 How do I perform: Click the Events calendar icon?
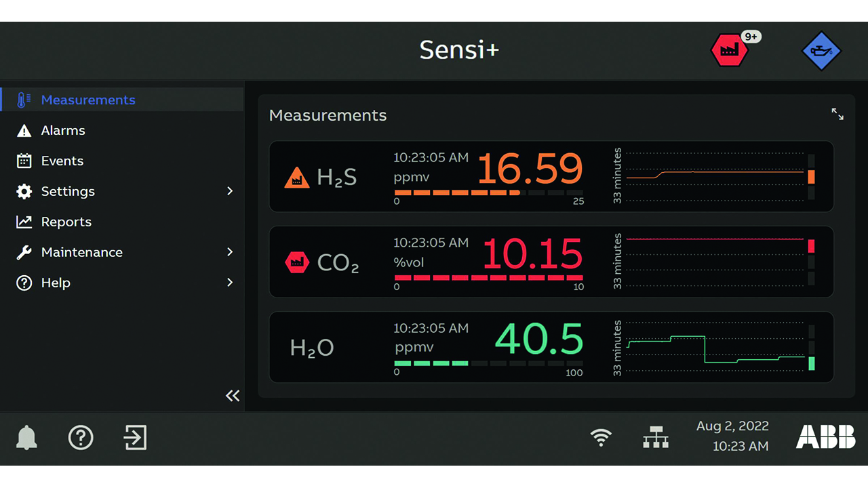pyautogui.click(x=24, y=161)
